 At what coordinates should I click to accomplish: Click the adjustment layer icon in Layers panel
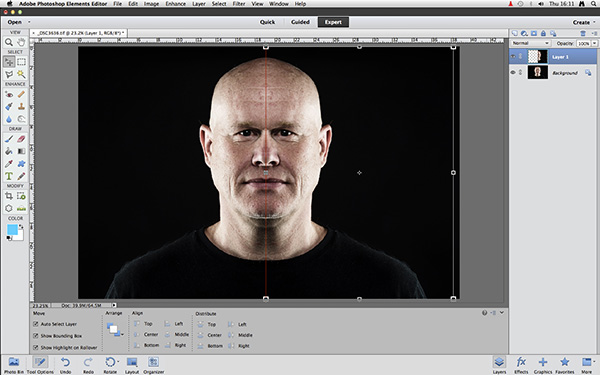point(524,34)
